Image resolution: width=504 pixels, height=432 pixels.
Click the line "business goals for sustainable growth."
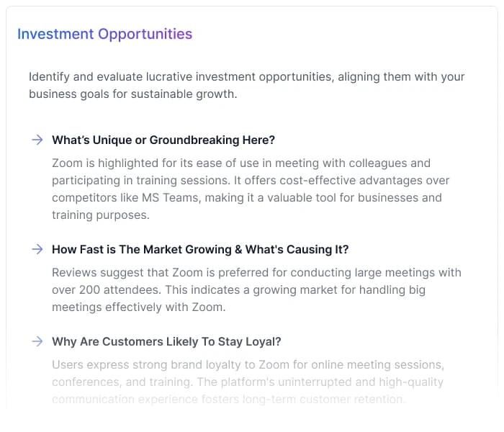(132, 94)
